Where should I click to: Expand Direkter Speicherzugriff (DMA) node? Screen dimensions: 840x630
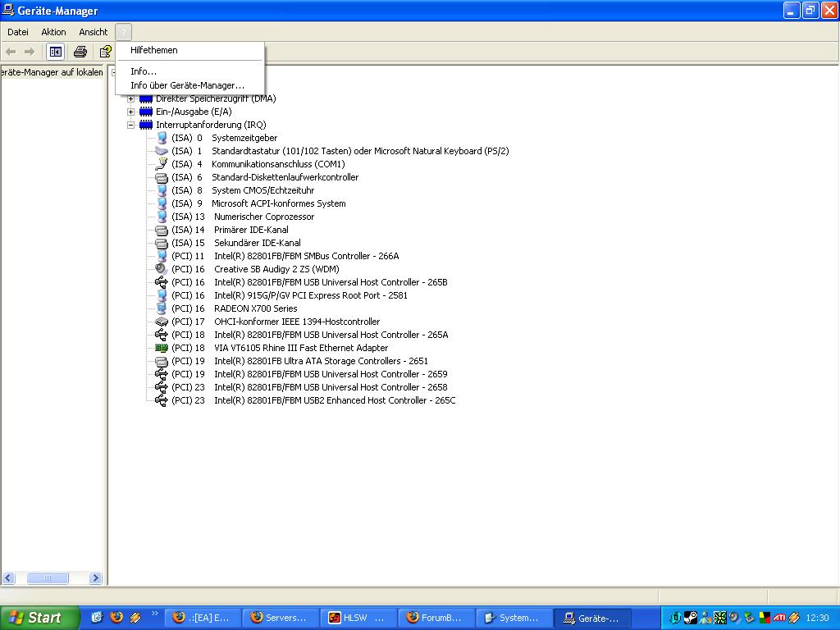130,98
